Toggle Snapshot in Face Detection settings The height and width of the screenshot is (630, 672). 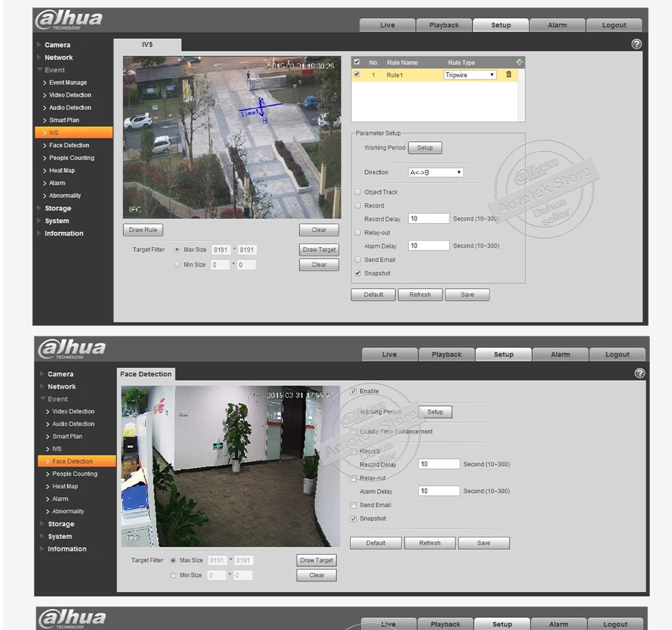tap(353, 519)
